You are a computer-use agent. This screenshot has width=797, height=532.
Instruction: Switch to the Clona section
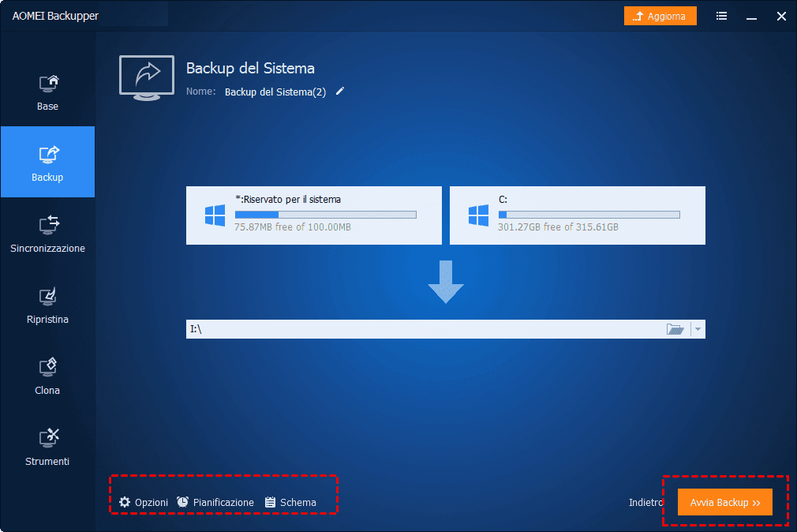47,375
